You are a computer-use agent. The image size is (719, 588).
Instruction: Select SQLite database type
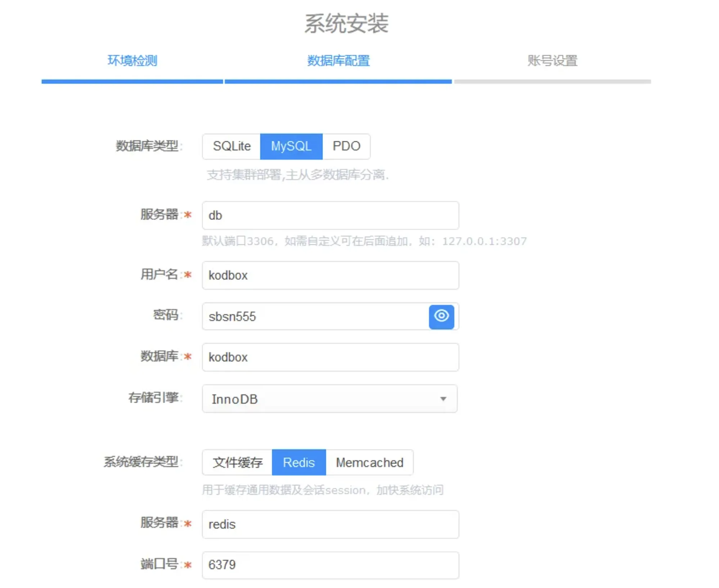tap(231, 146)
